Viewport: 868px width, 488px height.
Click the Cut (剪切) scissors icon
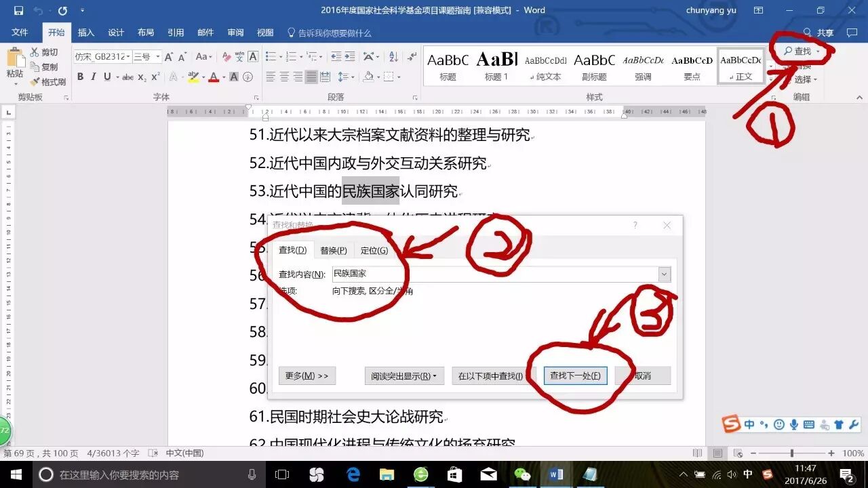(x=35, y=52)
